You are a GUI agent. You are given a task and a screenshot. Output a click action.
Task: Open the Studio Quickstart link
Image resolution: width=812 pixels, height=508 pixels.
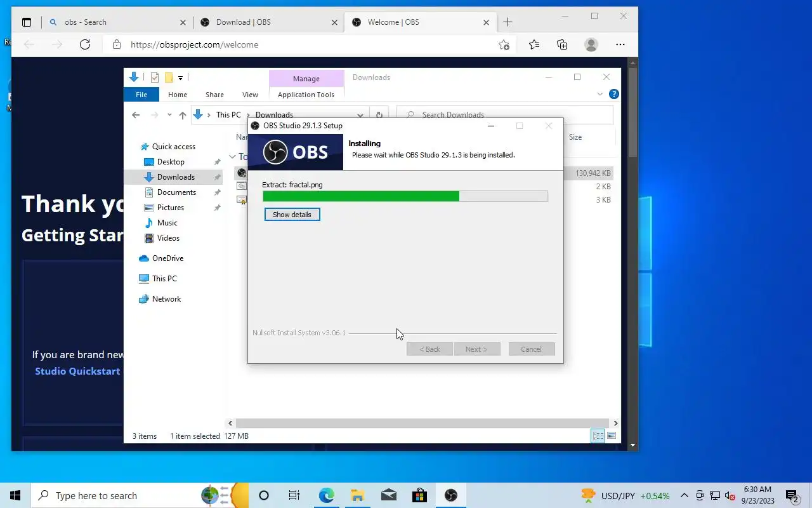[x=77, y=371]
